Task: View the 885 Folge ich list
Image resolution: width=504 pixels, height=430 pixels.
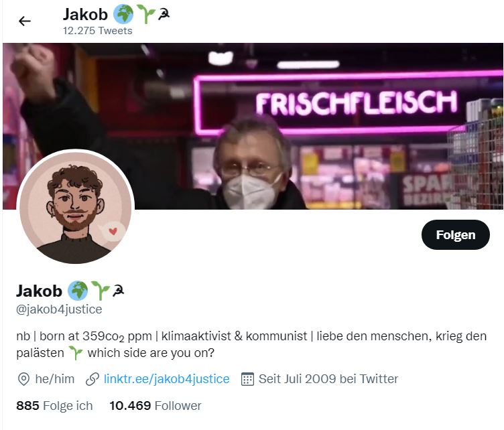Action: pyautogui.click(x=54, y=406)
